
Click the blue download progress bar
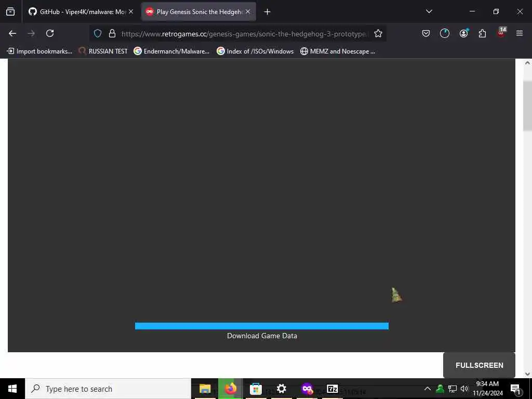click(262, 326)
